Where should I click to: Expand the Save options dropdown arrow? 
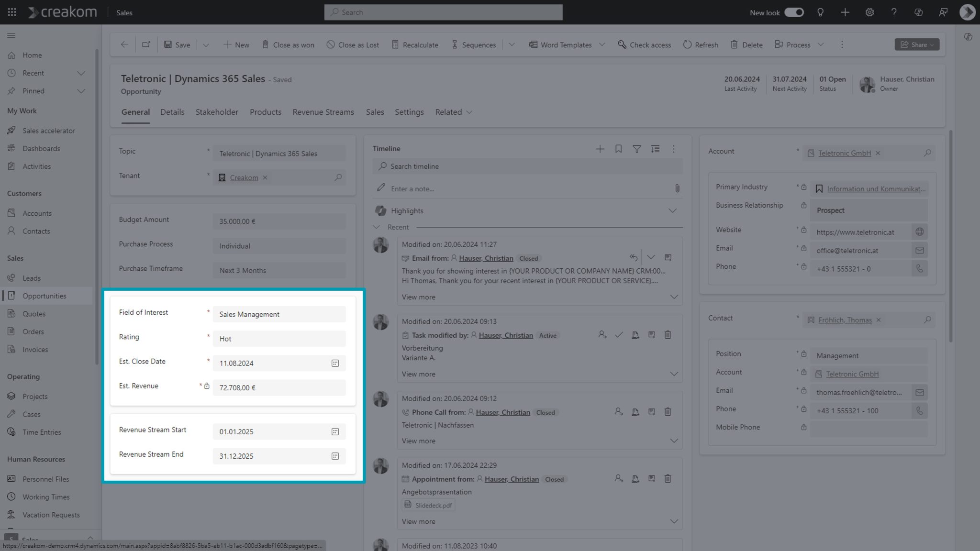206,45
